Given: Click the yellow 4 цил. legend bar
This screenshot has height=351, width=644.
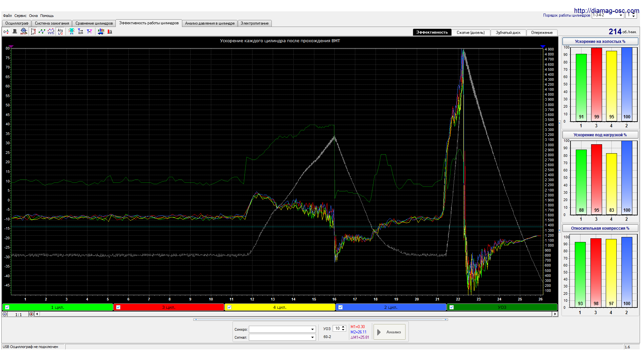Looking at the screenshot, I should (x=280, y=307).
